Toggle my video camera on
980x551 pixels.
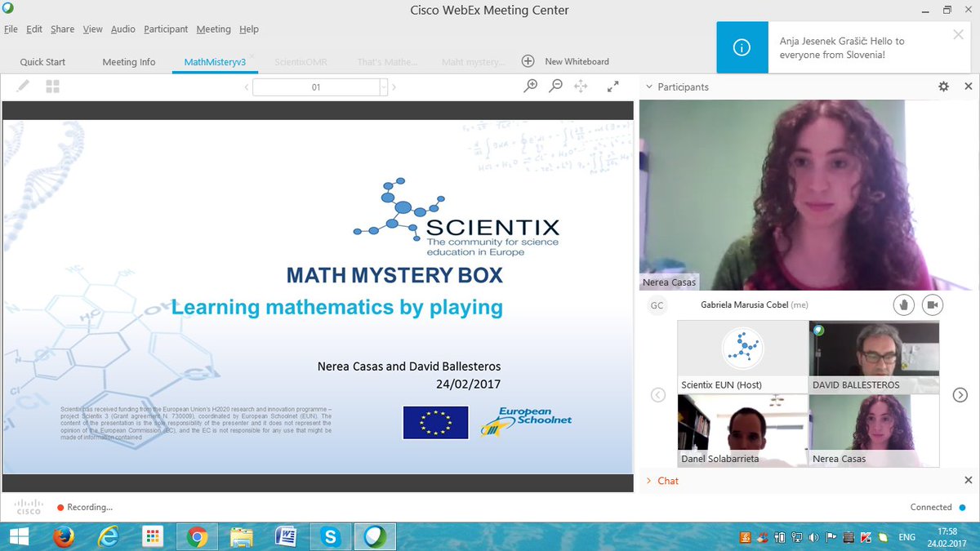tap(932, 304)
